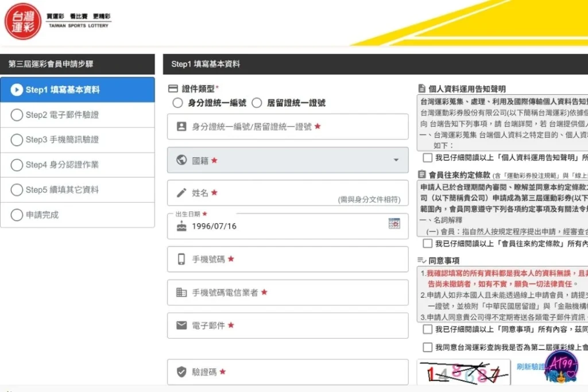Select 身分證統一編號 radio button
588x392 pixels.
click(x=178, y=103)
